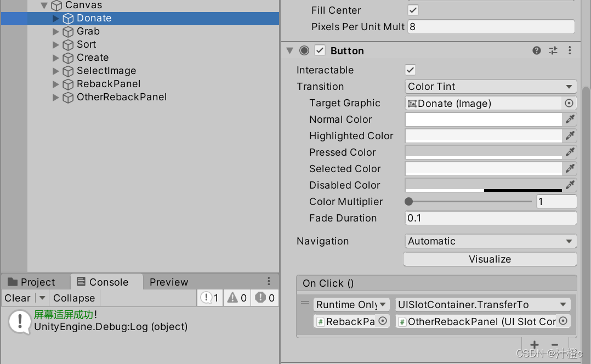
Task: Disable the Button component checkbox
Action: [320, 50]
